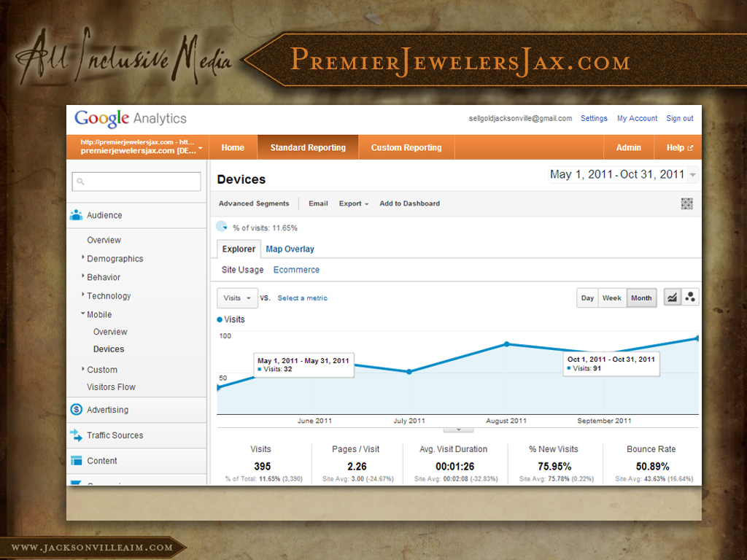Click the Audience section icon
This screenshot has height=560, width=747.
click(x=76, y=215)
